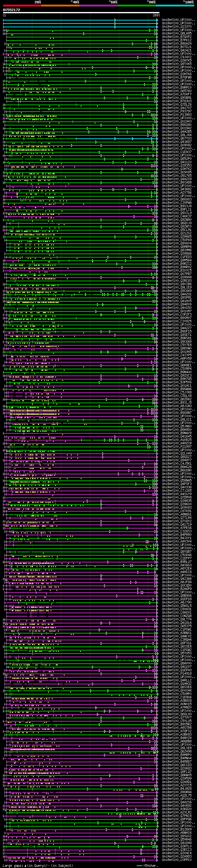Open hit UniRef100_Q9T0K5

[x=177, y=64]
